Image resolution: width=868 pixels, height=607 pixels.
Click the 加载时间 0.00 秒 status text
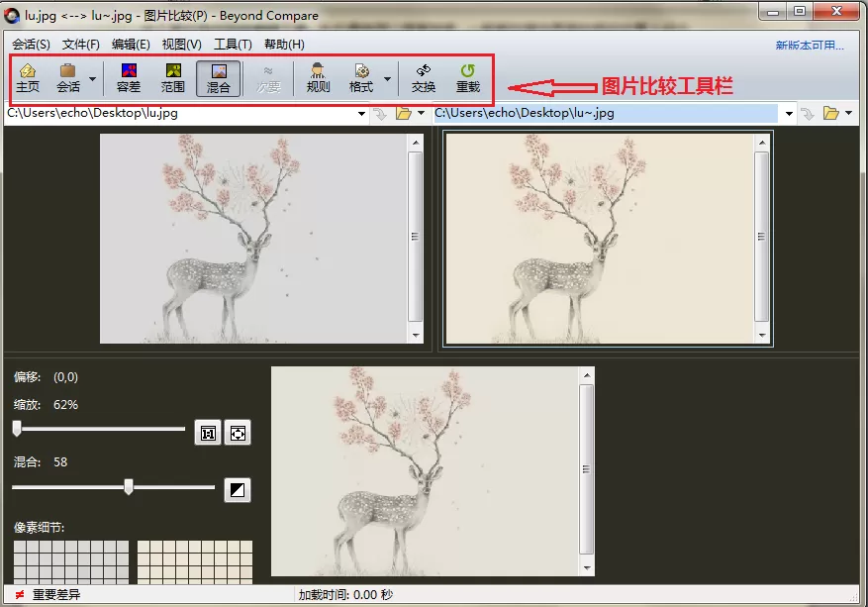coord(345,595)
